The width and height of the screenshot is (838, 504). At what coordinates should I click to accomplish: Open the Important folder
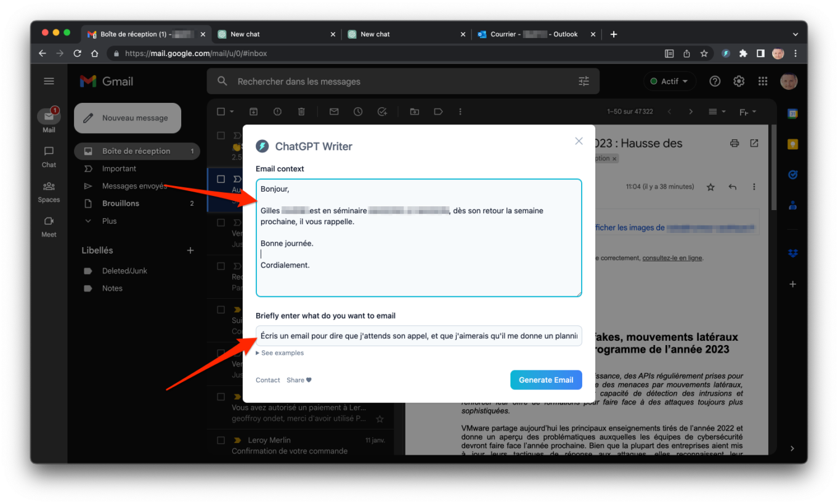119,168
